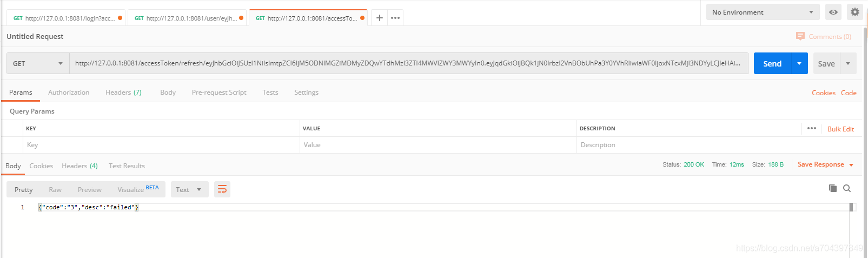Click the Bulk Edit link
This screenshot has width=868, height=258.
tap(840, 129)
